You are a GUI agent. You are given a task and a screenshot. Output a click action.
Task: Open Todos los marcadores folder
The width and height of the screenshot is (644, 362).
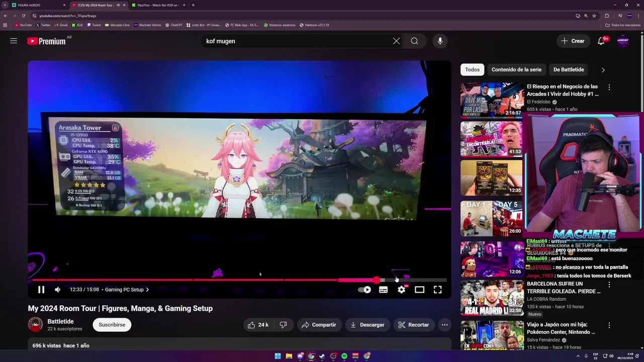tap(623, 25)
